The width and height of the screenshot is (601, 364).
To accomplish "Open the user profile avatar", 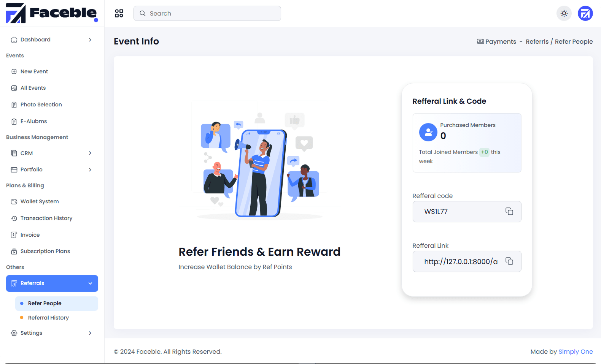I will click(x=585, y=13).
